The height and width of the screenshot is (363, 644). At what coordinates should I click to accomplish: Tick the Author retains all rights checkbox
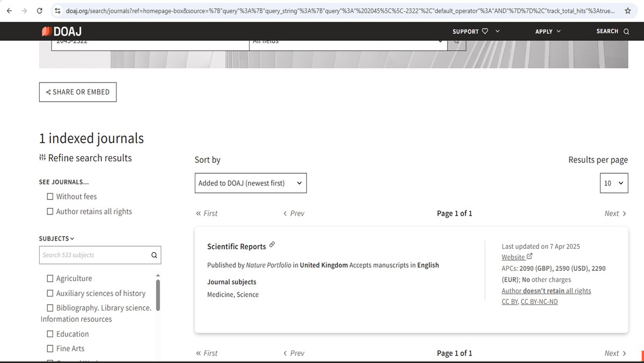pyautogui.click(x=50, y=211)
